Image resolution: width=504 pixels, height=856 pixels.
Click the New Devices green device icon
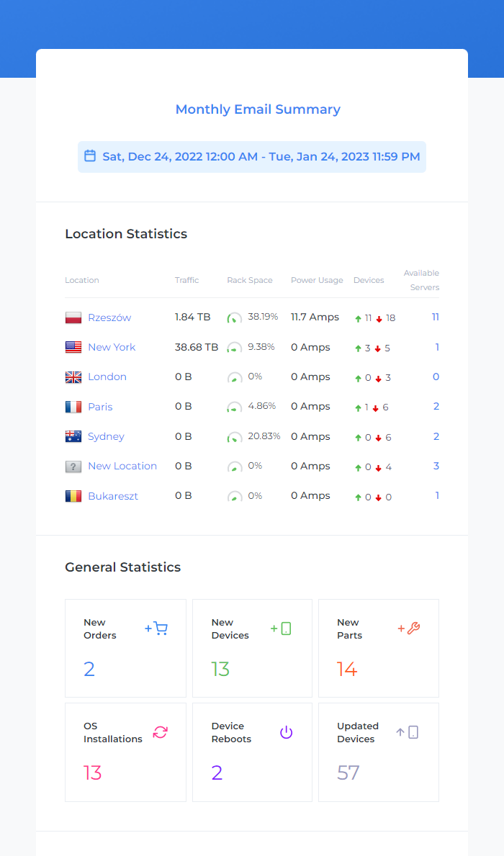click(282, 629)
